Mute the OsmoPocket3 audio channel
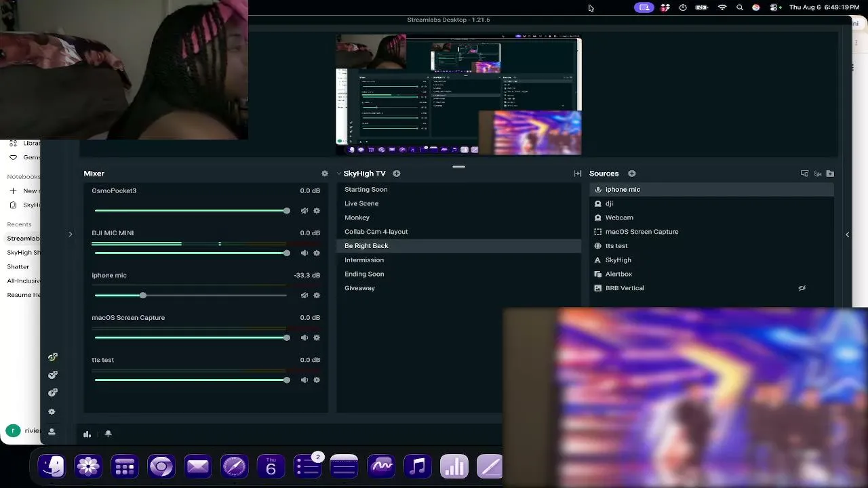868x488 pixels. (304, 211)
